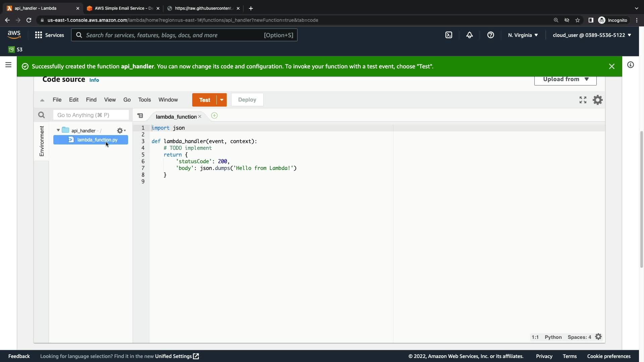Viewport: 644px width, 362px height.
Task: Open the Upload from dropdown
Action: [x=565, y=79]
